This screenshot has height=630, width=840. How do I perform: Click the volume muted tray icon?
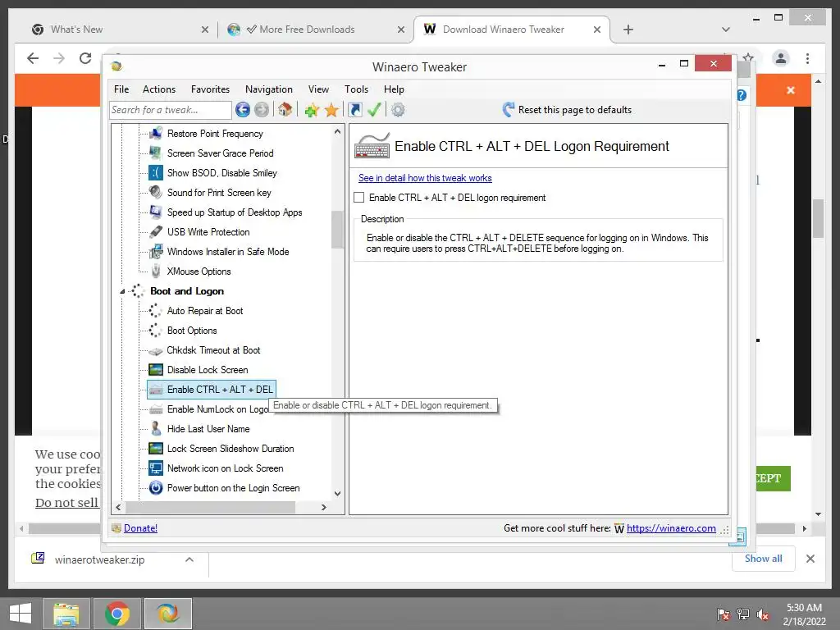762,614
